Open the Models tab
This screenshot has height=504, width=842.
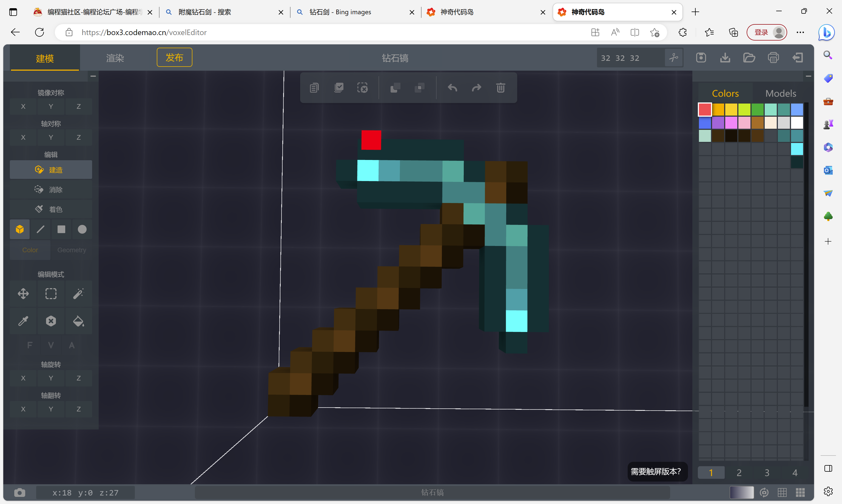click(x=781, y=93)
